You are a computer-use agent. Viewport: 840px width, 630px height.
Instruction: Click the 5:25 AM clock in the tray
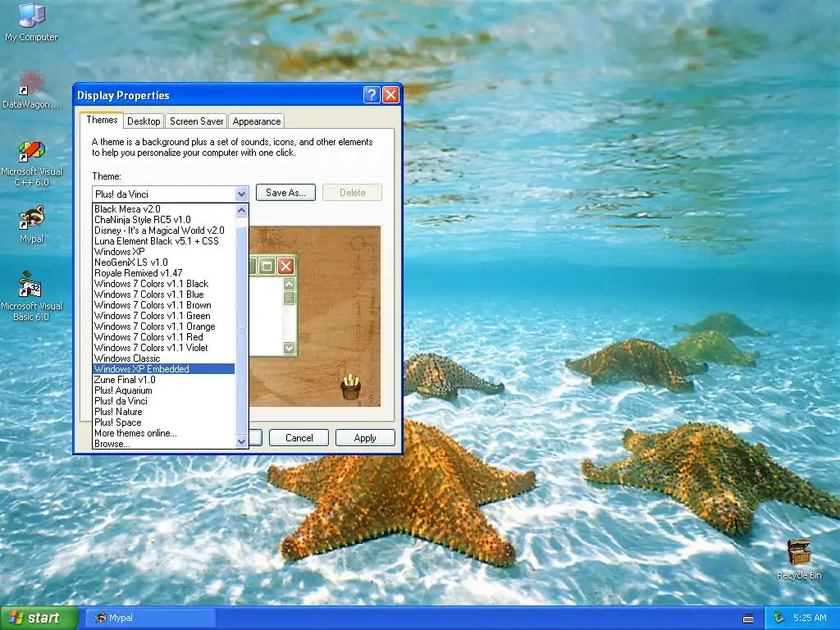[x=810, y=618]
